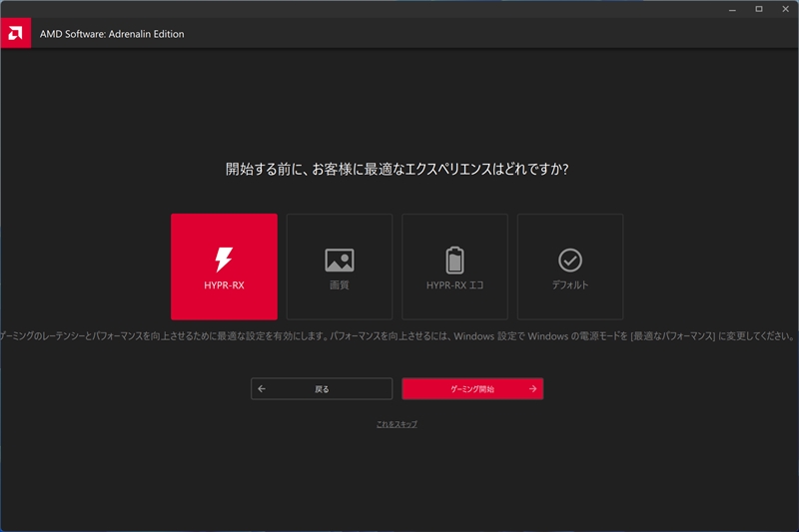The width and height of the screenshot is (799, 532).
Task: Minimize the AMD Software window
Action: (x=732, y=9)
